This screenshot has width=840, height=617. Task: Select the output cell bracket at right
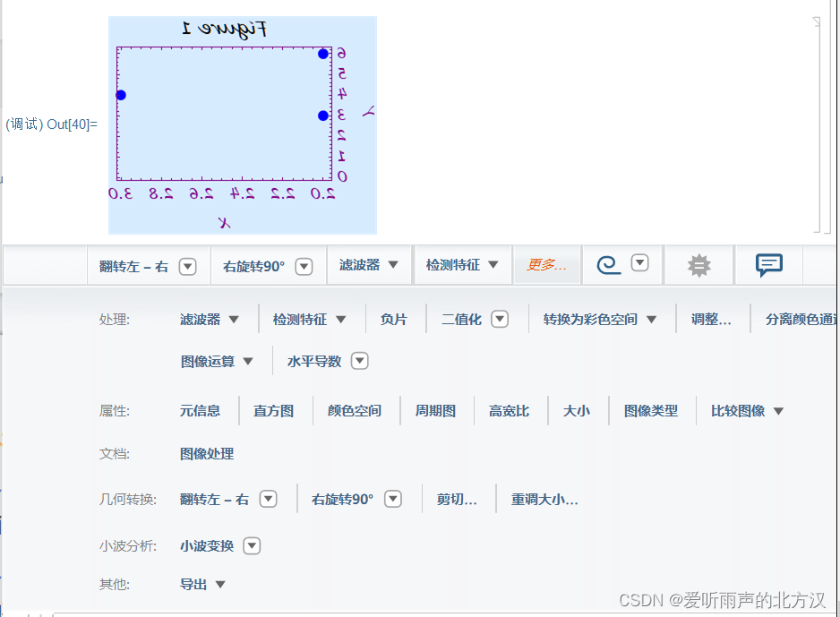(817, 125)
